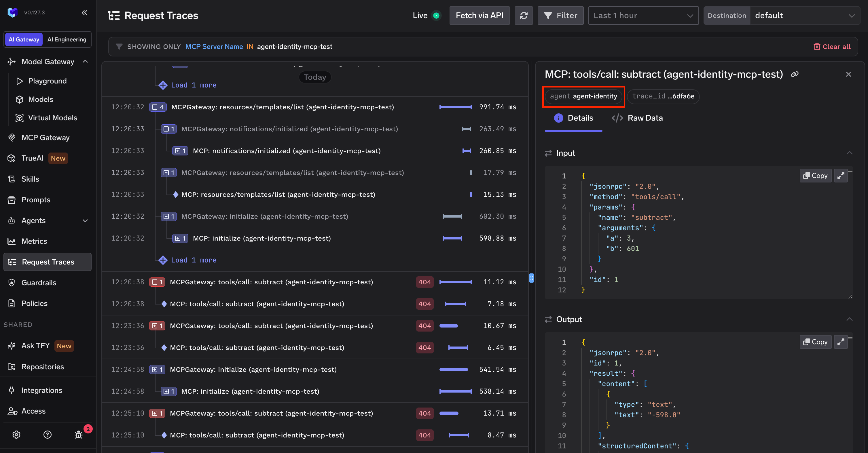Grab the panel divider handle
The width and height of the screenshot is (868, 453).
531,278
